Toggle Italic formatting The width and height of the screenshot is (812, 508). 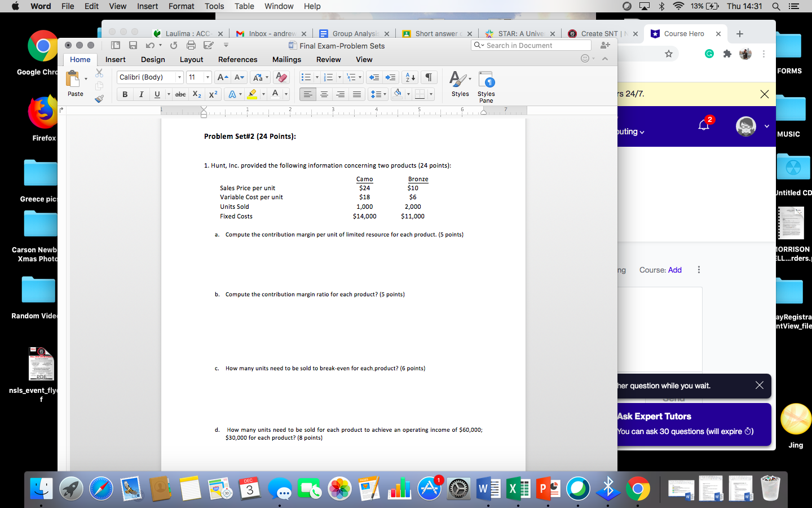coord(141,94)
